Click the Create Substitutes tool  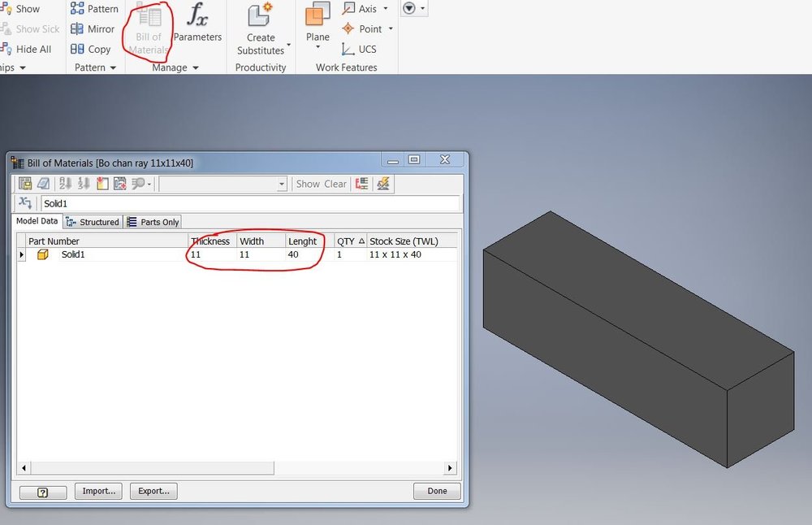(261, 29)
